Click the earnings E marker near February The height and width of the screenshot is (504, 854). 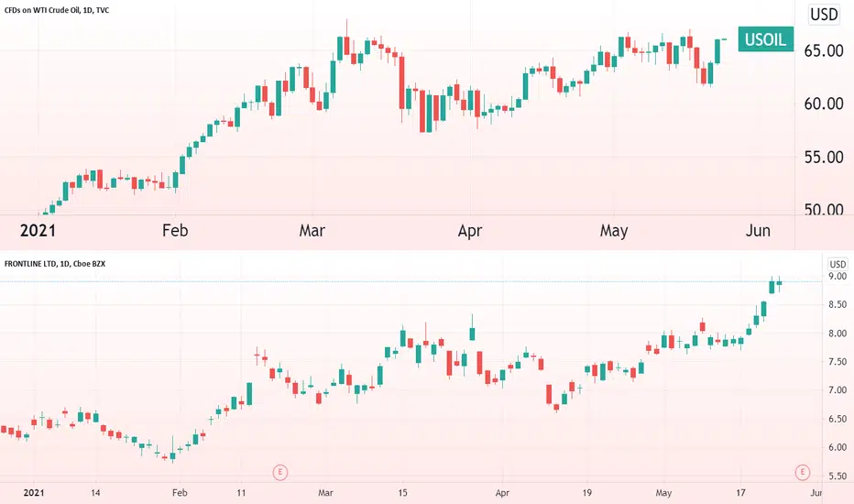tap(280, 472)
